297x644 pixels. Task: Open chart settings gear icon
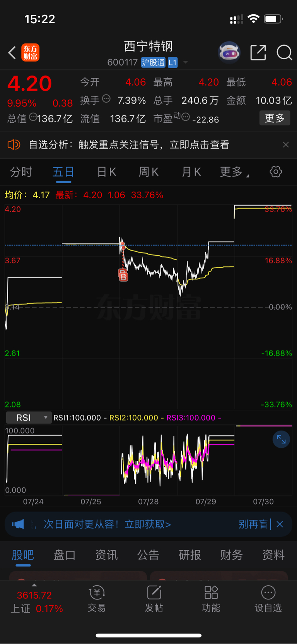(x=276, y=172)
